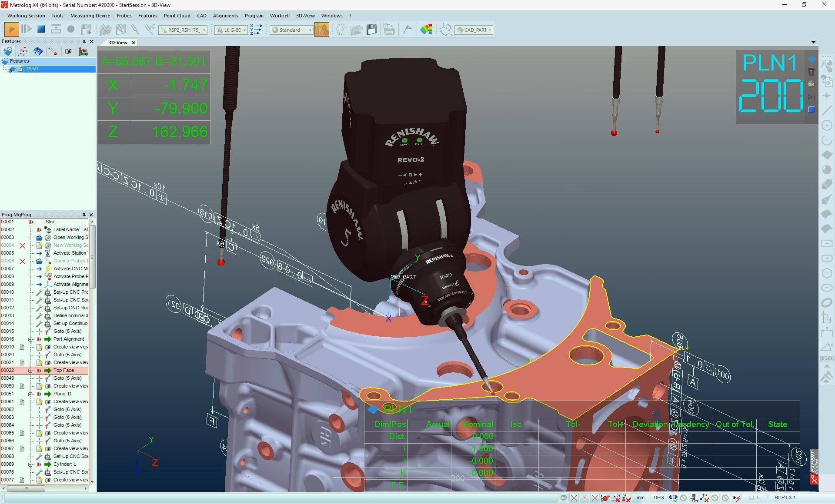
Task: Click the Save Working Session diskette icon
Action: point(372,30)
